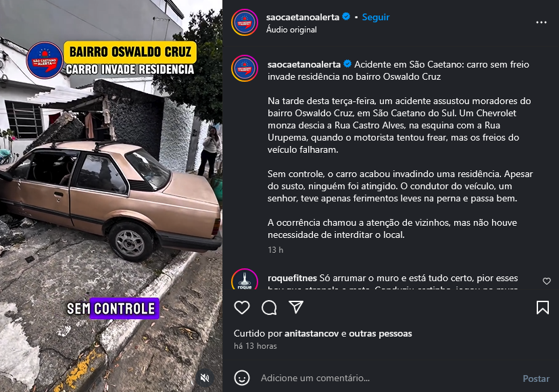Click the saocaetanoalerta username in the header
Screen dimensions: 559x392
(303, 17)
